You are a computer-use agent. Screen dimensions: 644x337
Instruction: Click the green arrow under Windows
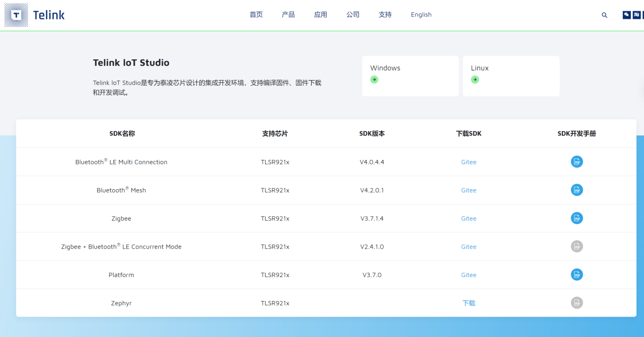click(374, 80)
